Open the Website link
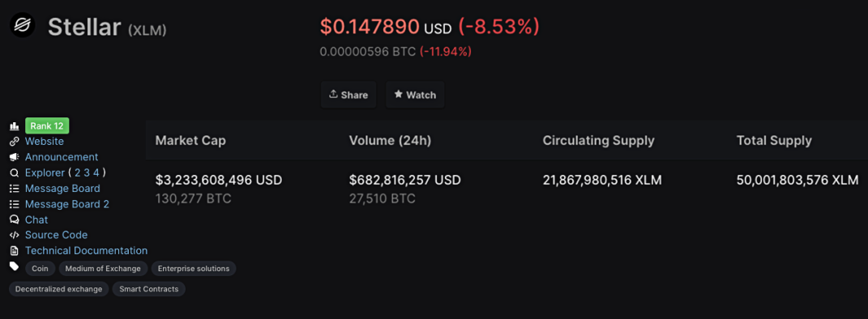Screen dimensions: 868x319 click(45, 142)
